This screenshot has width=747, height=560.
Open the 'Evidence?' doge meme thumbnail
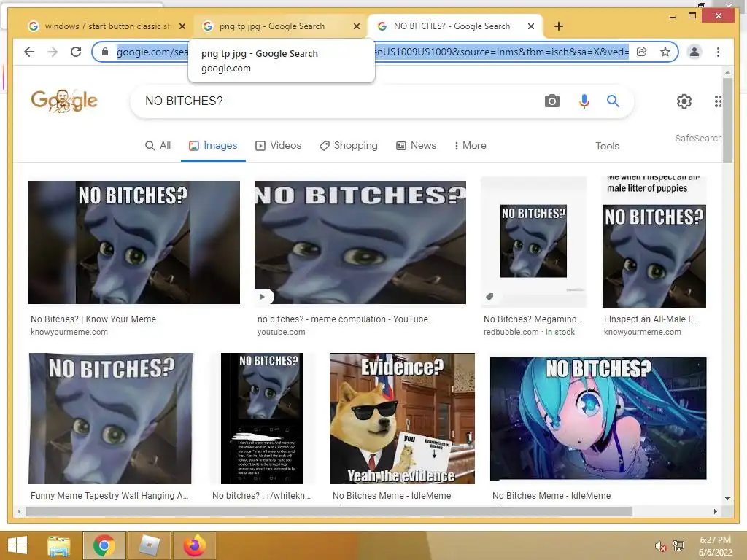pos(402,418)
